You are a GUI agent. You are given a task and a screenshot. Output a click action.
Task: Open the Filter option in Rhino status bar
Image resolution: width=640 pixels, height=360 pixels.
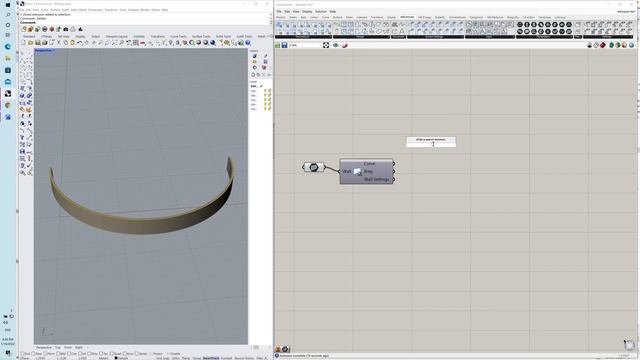tap(260, 358)
